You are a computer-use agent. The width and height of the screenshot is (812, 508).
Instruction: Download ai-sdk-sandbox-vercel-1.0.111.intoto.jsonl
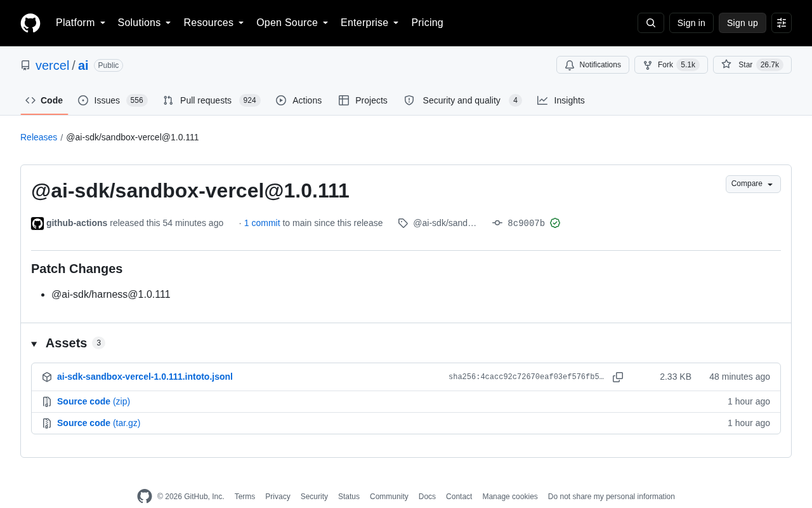pos(145,377)
